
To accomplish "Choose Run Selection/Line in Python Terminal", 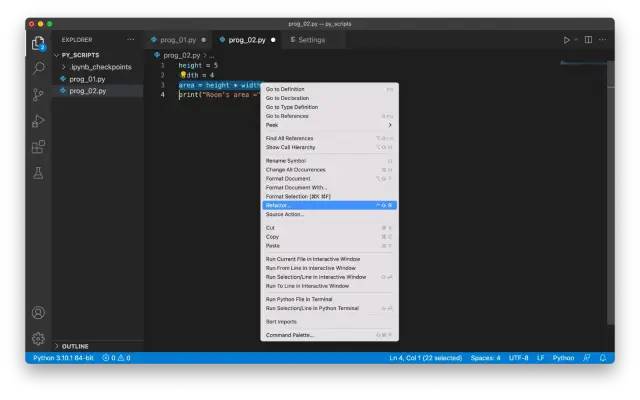I will [x=329, y=308].
